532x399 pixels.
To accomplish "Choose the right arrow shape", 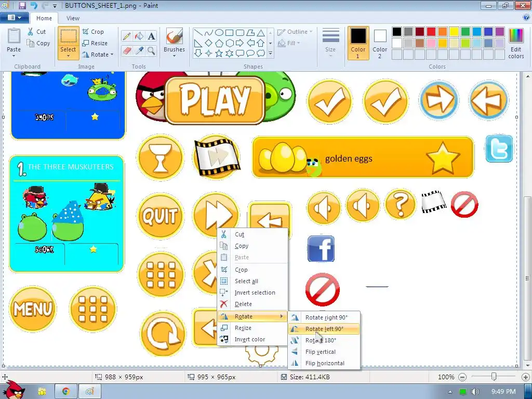I will pyautogui.click(x=240, y=43).
